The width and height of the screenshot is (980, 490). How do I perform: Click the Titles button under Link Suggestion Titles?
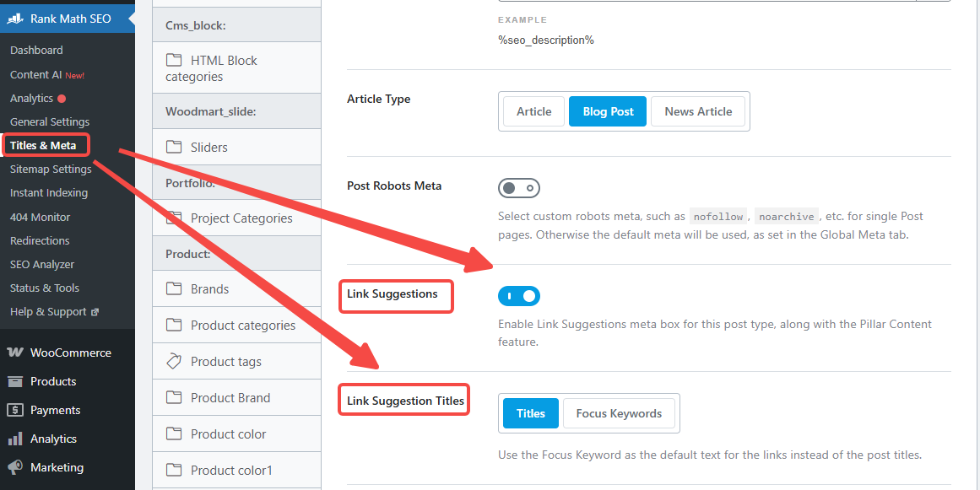point(530,413)
